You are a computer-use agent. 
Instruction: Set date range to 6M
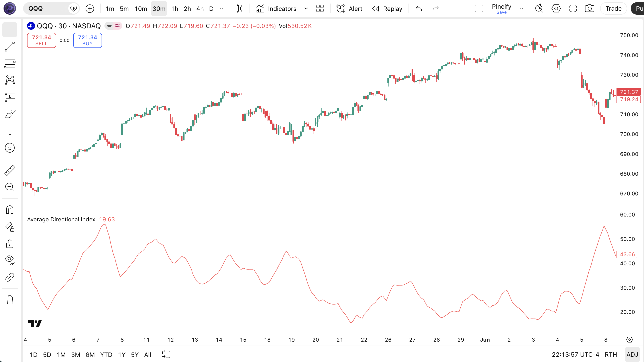(x=90, y=354)
